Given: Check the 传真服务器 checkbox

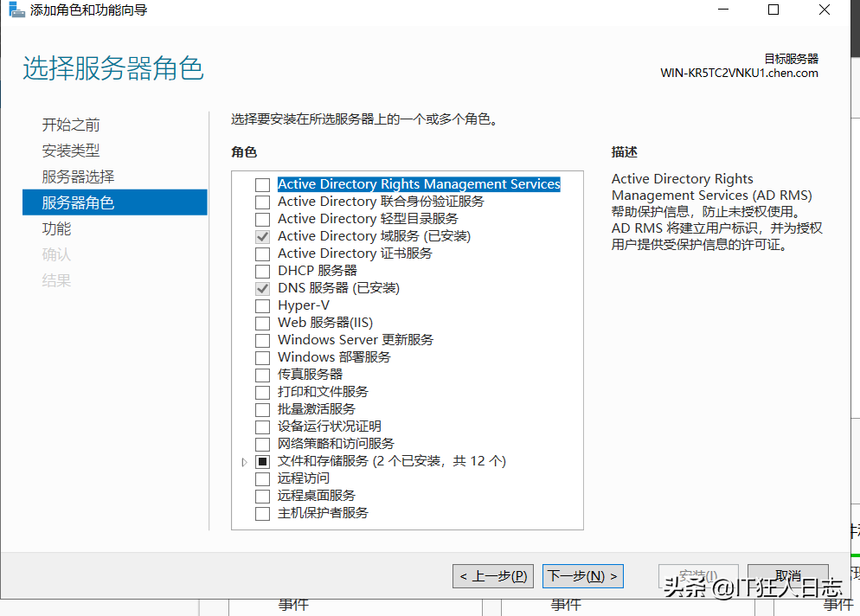Looking at the screenshot, I should tap(263, 375).
